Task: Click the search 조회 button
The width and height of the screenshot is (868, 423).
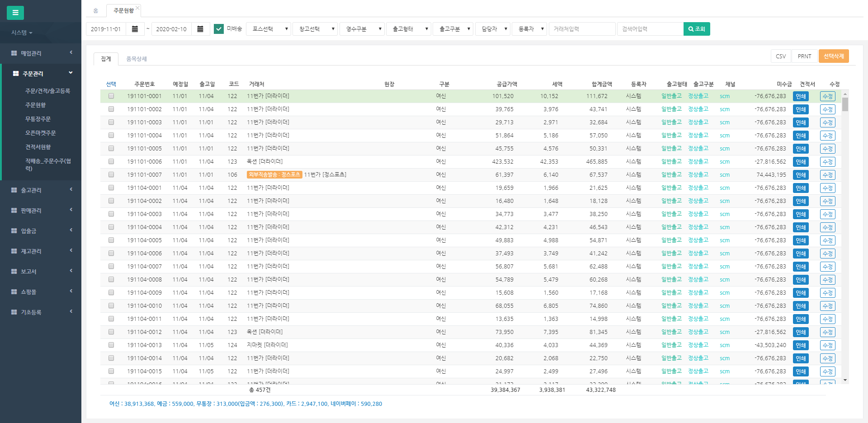Action: coord(697,29)
